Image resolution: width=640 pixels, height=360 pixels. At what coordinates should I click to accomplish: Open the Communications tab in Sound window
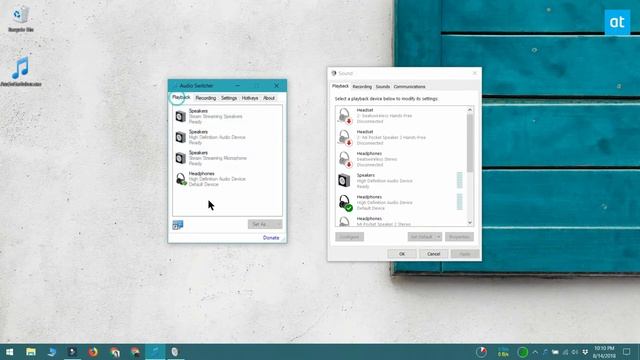pyautogui.click(x=409, y=87)
